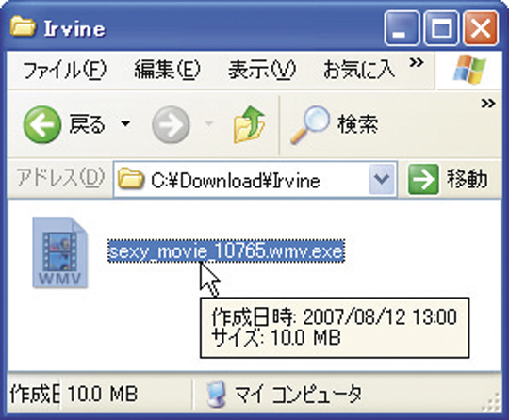The height and width of the screenshot is (420, 509).
Task: Click the grey Forward arrow icon
Action: 171,124
